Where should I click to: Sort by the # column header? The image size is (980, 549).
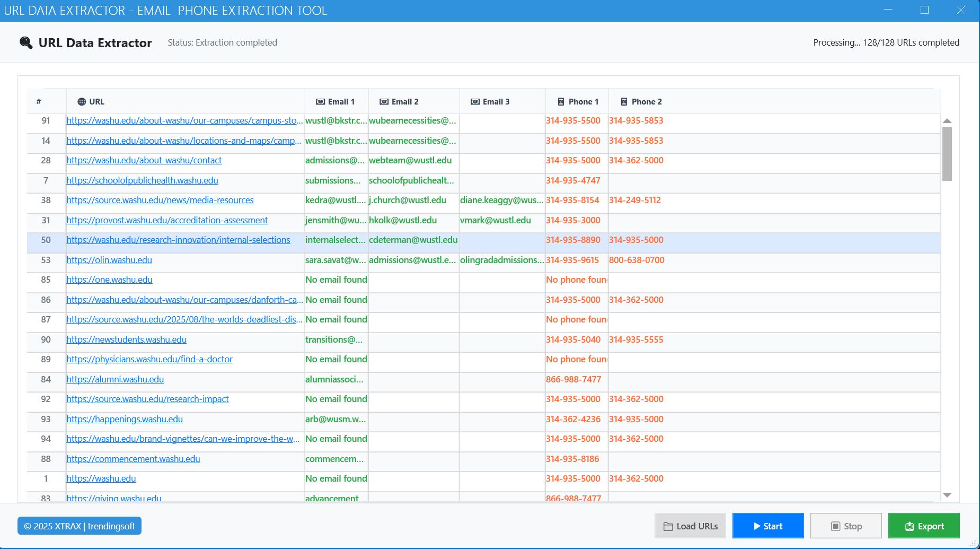coord(39,102)
